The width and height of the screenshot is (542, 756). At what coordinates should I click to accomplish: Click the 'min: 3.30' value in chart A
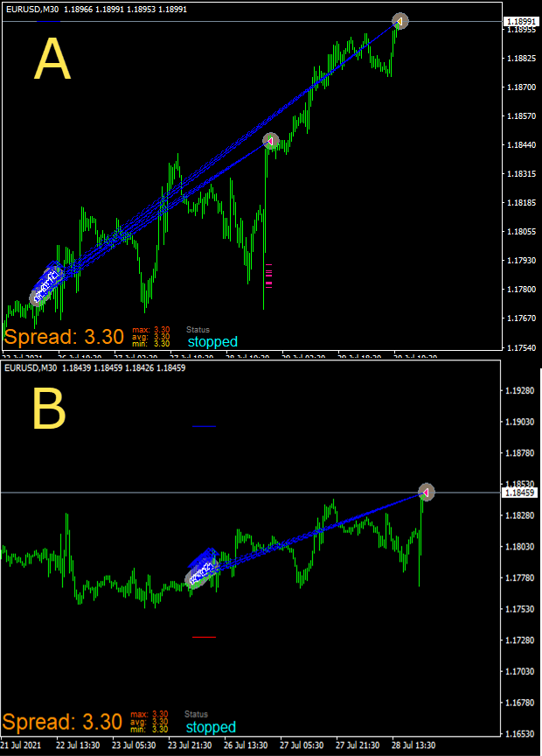click(150, 343)
